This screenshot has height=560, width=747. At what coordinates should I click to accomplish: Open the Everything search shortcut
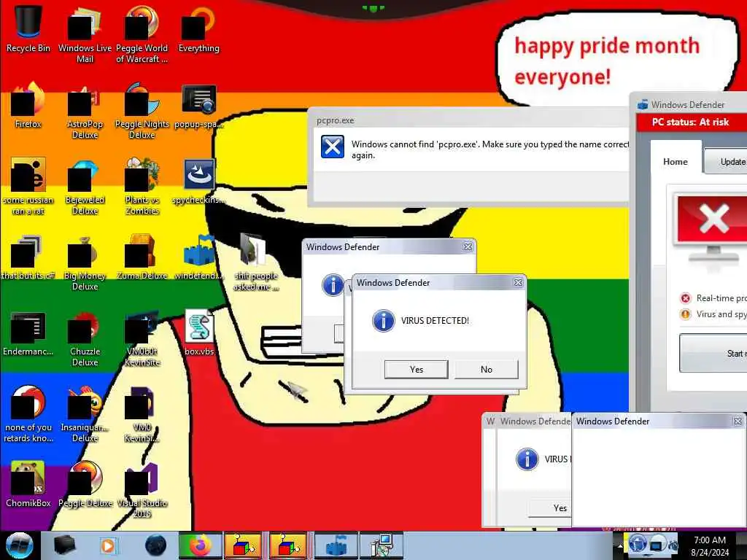[198, 28]
